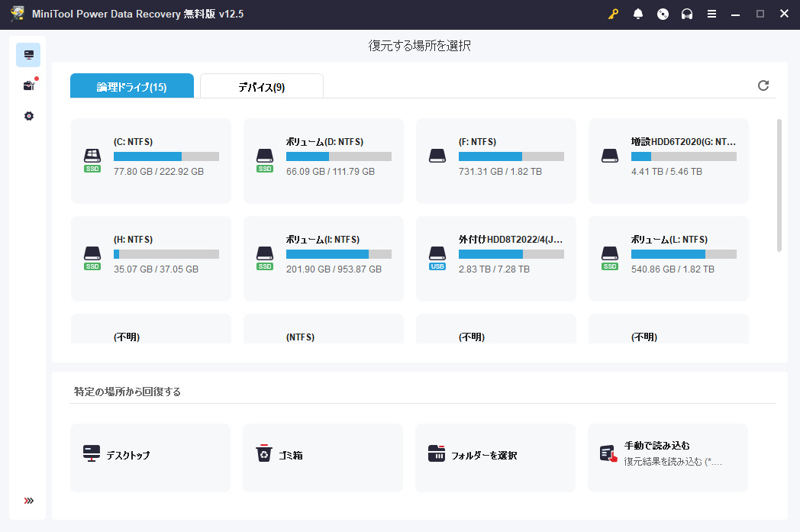Click the 35.07 GB / 37.05 GB text
This screenshot has width=800, height=532.
156,269
